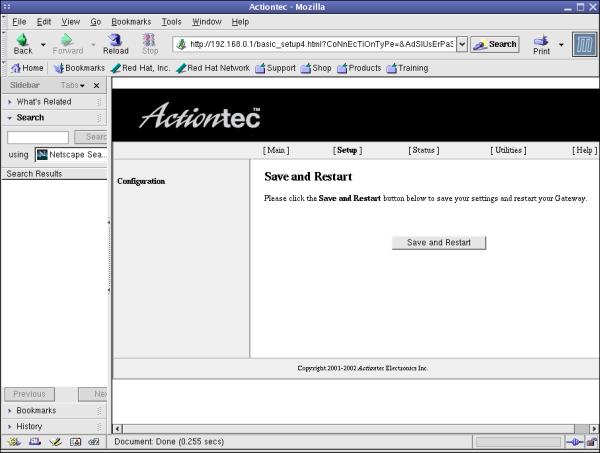600x453 pixels.
Task: Click the Print toolbar icon
Action: [x=541, y=40]
